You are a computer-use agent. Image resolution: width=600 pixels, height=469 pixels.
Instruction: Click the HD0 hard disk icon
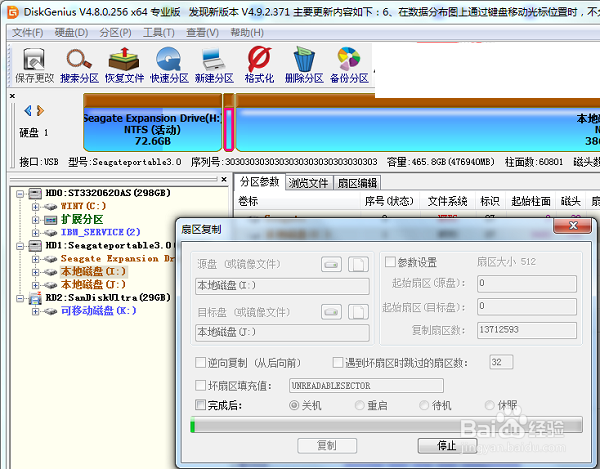35,193
